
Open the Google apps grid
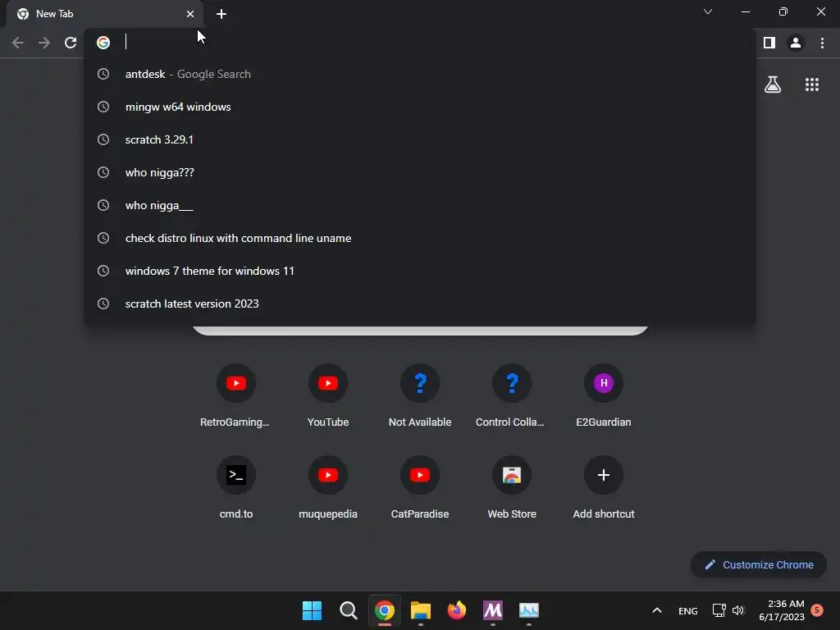click(812, 84)
